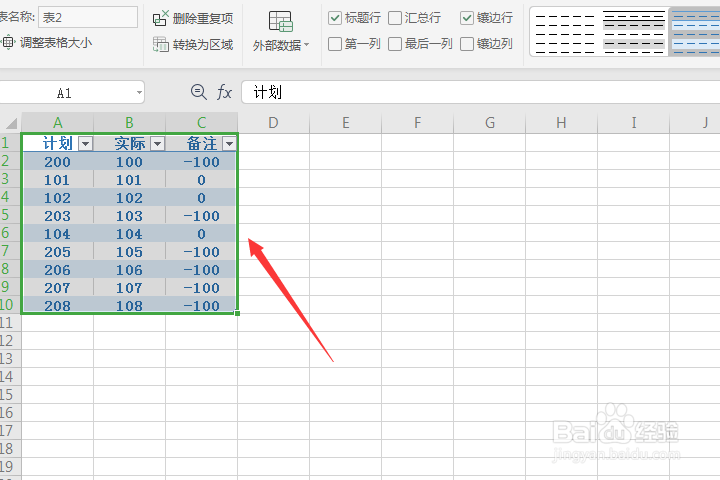Screen dimensions: 720x480
Task: Enable the Last Column (最后一列) checkbox
Action: point(394,44)
